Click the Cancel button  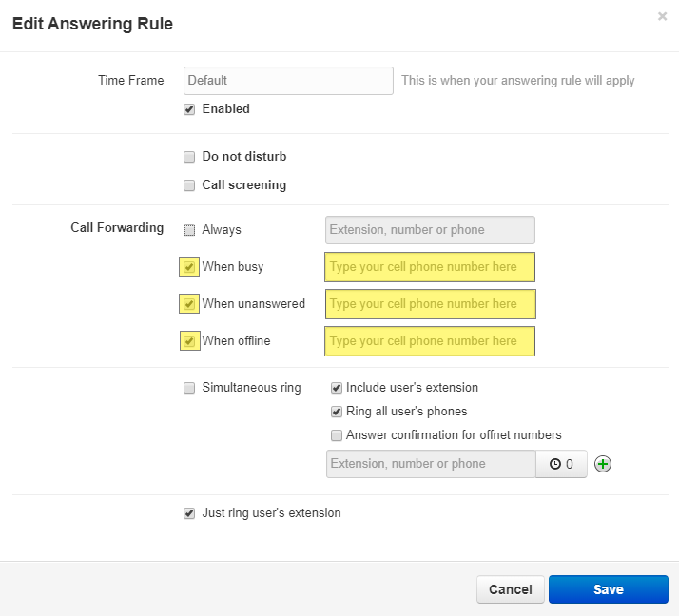coord(511,589)
